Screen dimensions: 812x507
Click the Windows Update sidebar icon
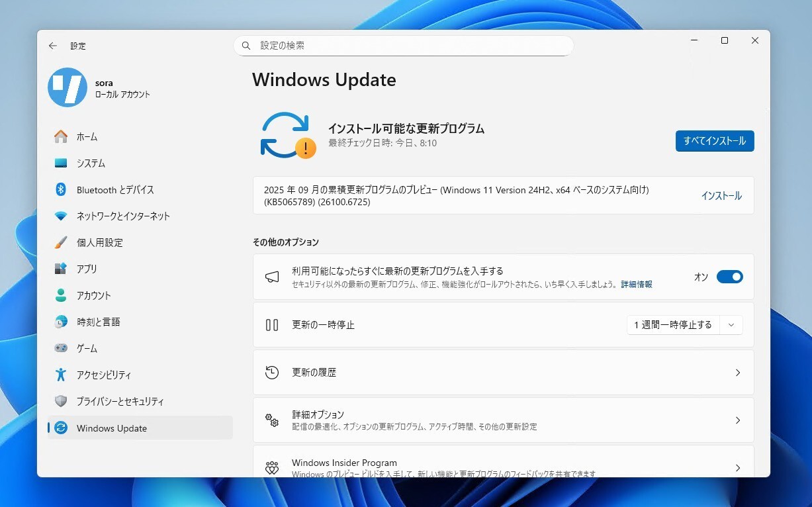(61, 428)
